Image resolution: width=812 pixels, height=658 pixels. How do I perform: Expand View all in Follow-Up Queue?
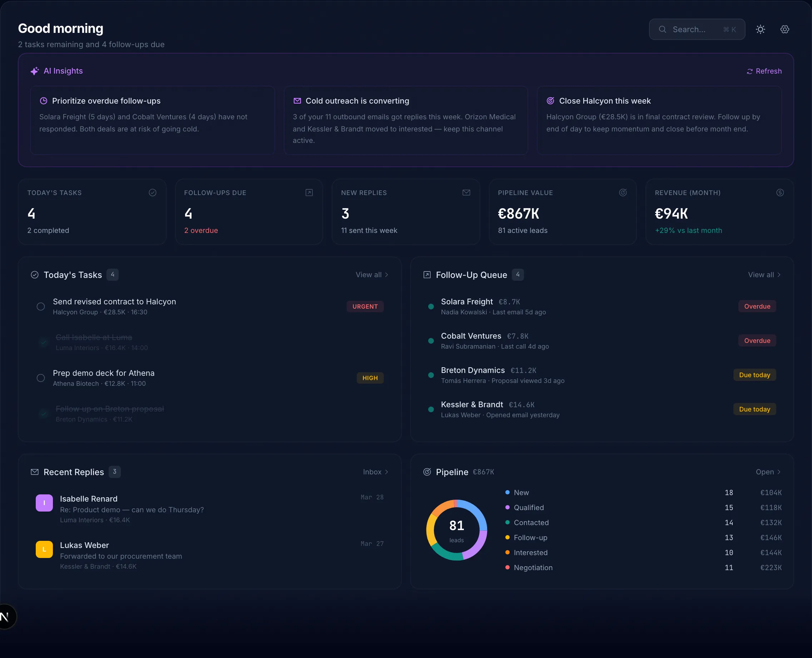pos(764,274)
